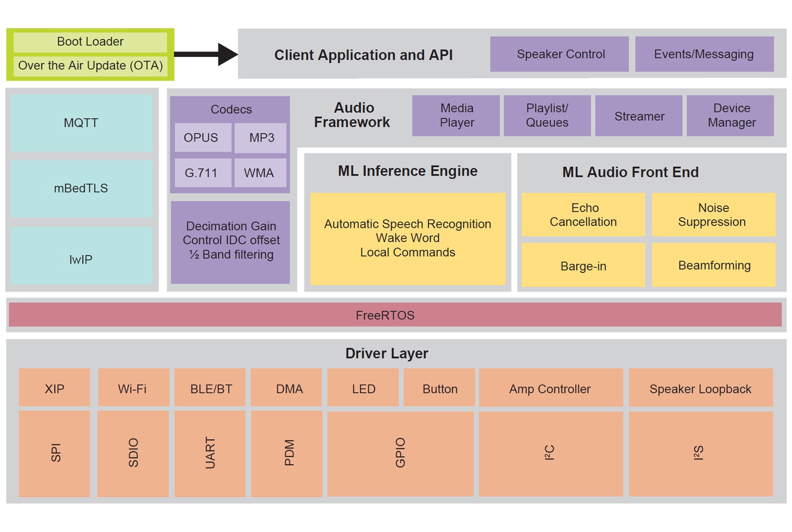Click the OPUS codec box
The width and height of the screenshot is (792, 532).
point(202,138)
